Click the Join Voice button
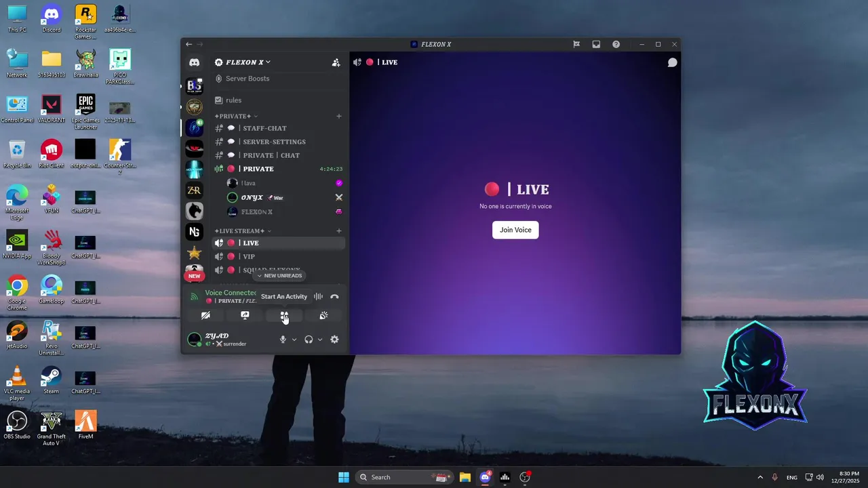This screenshot has height=488, width=868. (515, 230)
